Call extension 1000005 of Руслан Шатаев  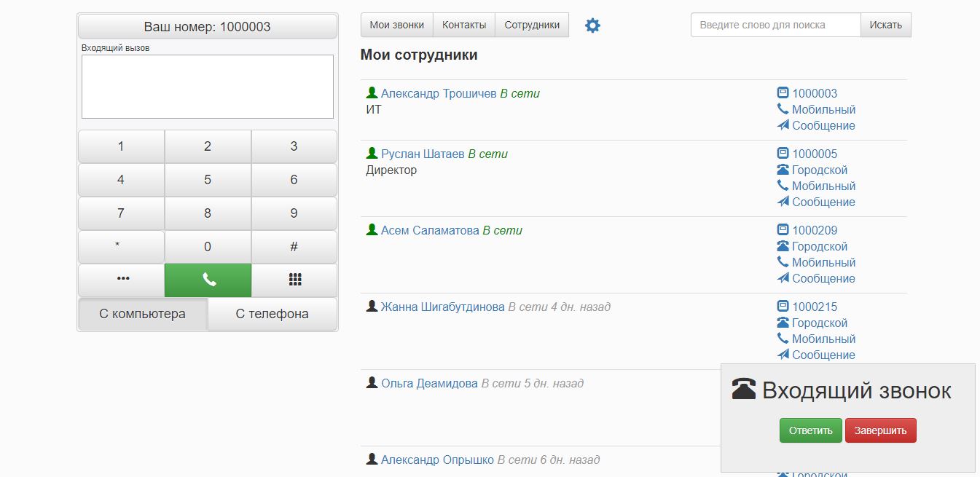tap(815, 154)
